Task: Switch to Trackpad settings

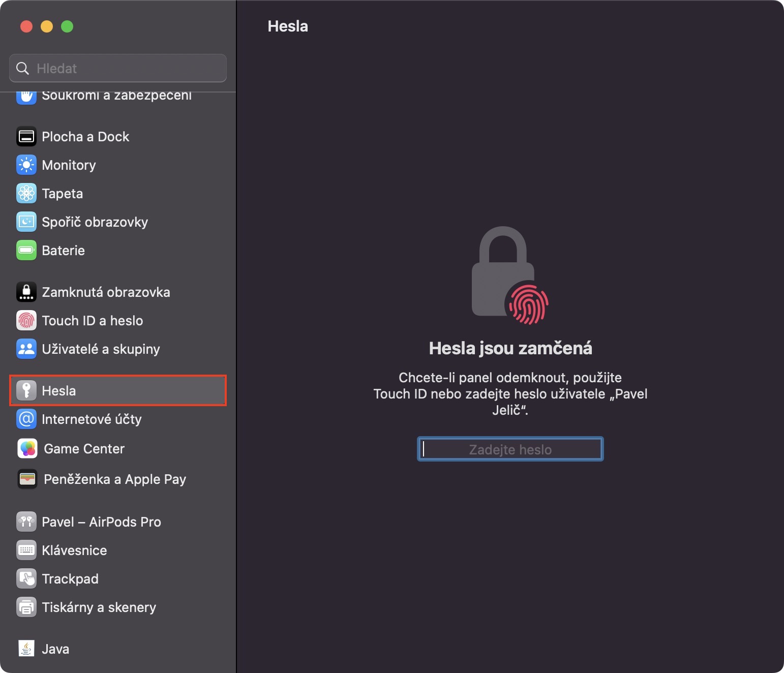Action: pyautogui.click(x=70, y=579)
